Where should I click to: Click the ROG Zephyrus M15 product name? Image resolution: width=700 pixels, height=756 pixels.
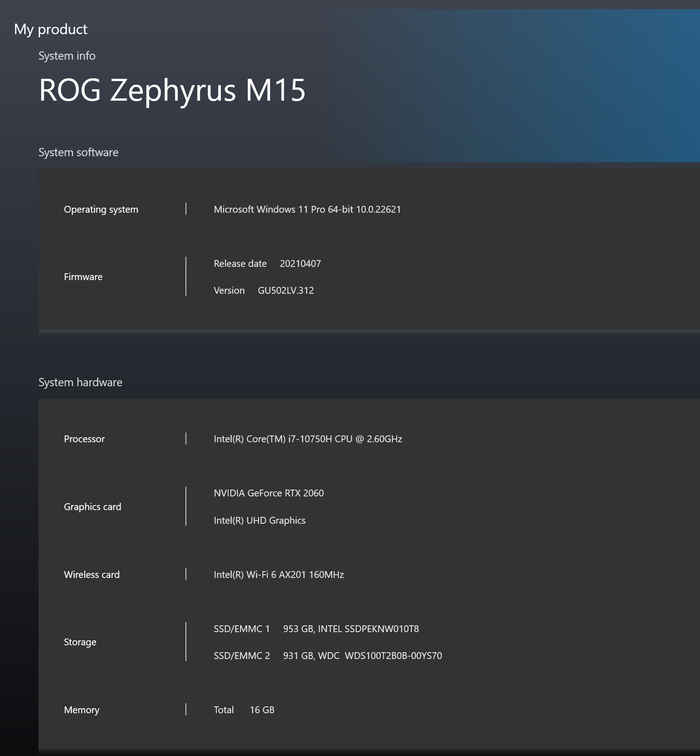[172, 90]
